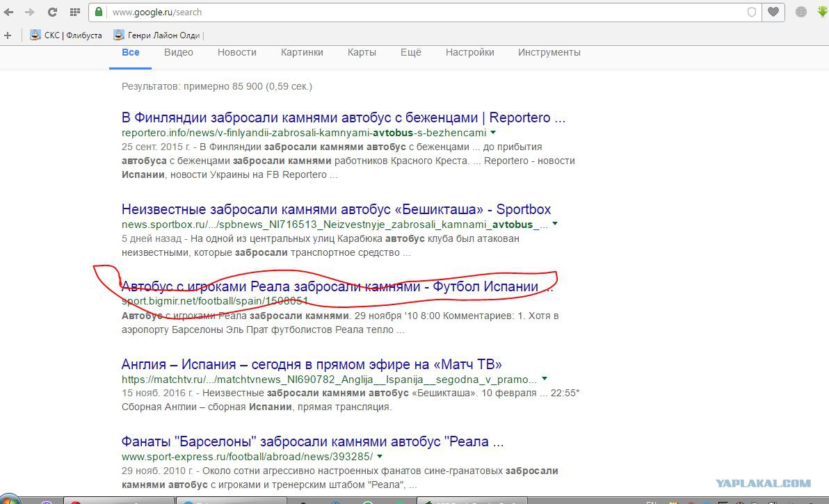
Task: Switch to the Новости tab
Action: pyautogui.click(x=237, y=52)
